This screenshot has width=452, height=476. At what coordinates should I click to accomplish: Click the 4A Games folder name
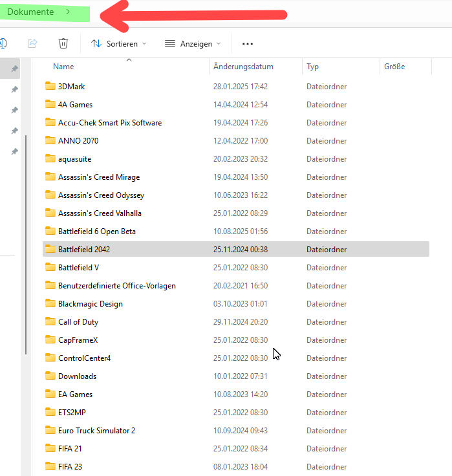pos(75,105)
